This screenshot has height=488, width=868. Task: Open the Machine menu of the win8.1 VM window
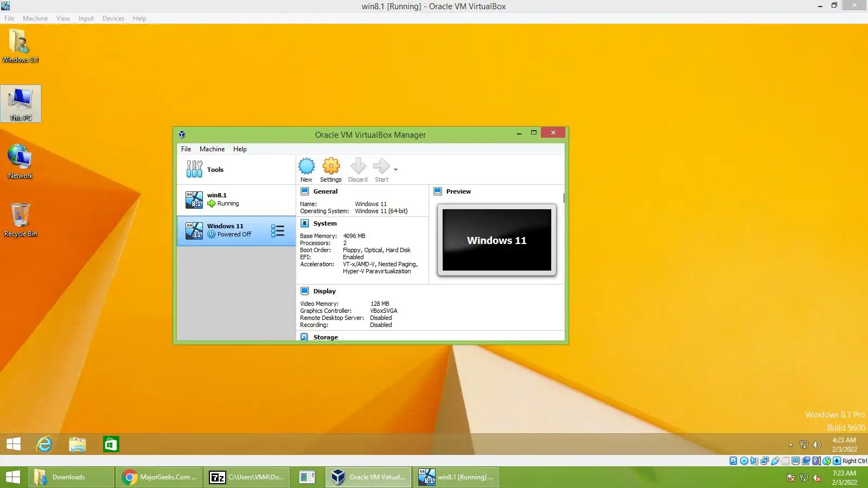point(35,18)
